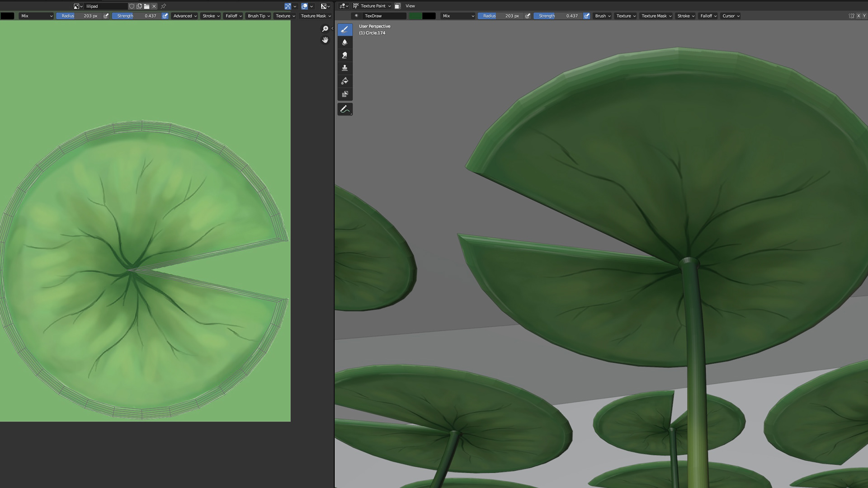Open Texture popover in 3D viewport
This screenshot has width=868, height=488.
click(626, 16)
